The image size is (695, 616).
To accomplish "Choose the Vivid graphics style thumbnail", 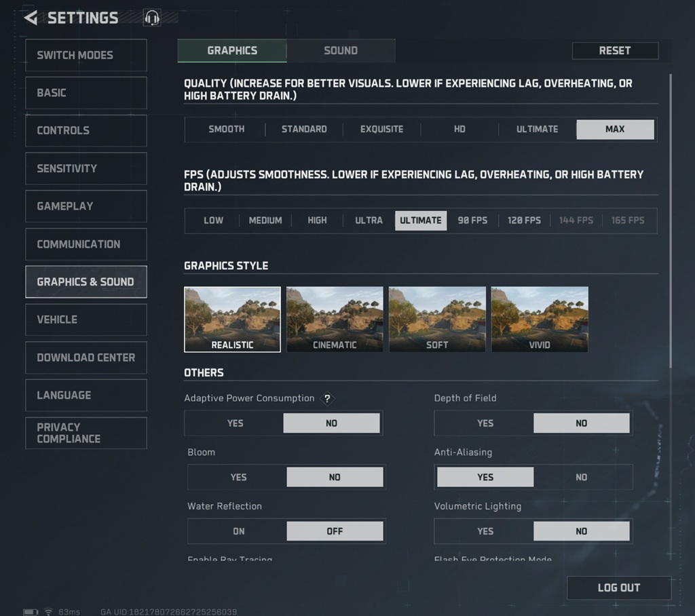I will (x=540, y=319).
